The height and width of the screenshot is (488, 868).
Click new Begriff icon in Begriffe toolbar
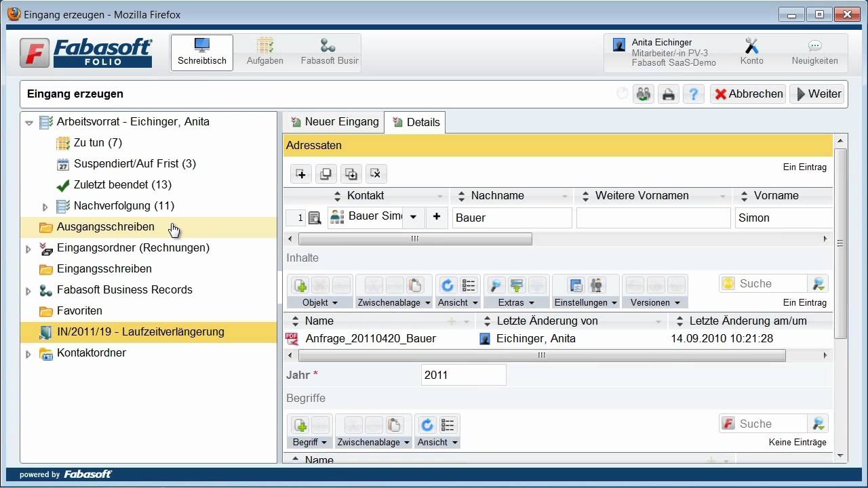(300, 425)
